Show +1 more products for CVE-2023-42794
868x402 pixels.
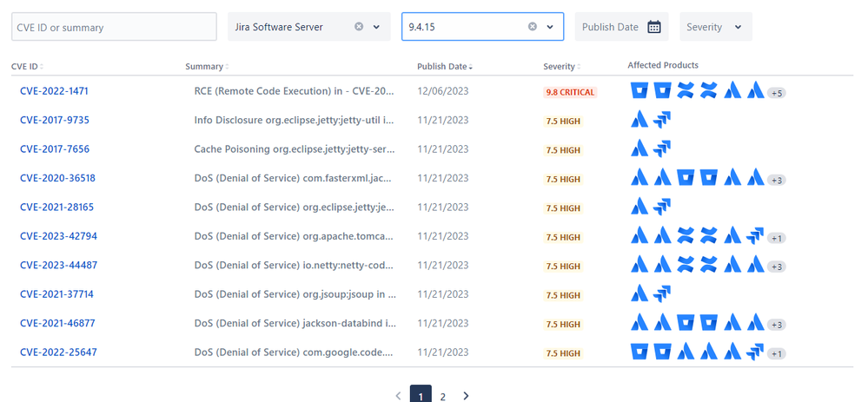tap(777, 238)
